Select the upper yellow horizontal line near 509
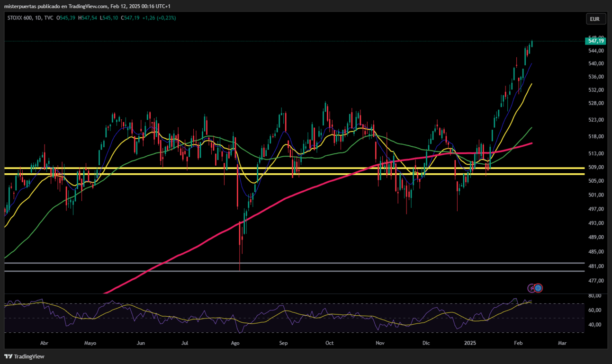 coord(294,168)
